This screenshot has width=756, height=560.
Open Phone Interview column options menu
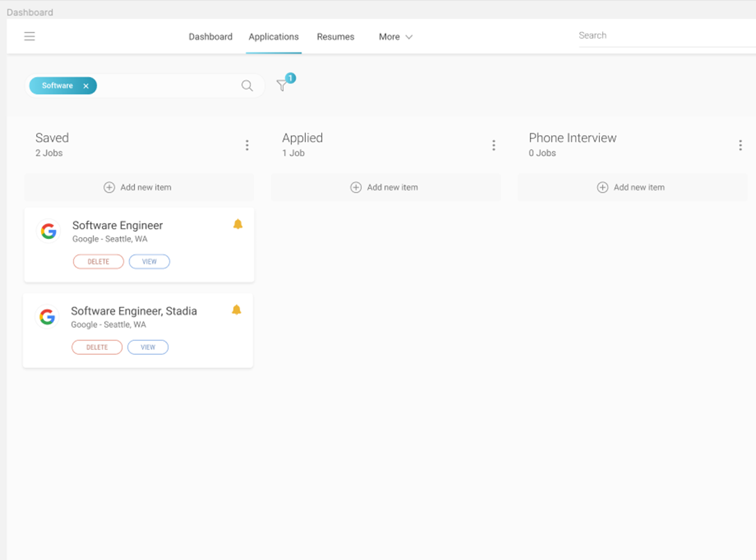point(740,145)
